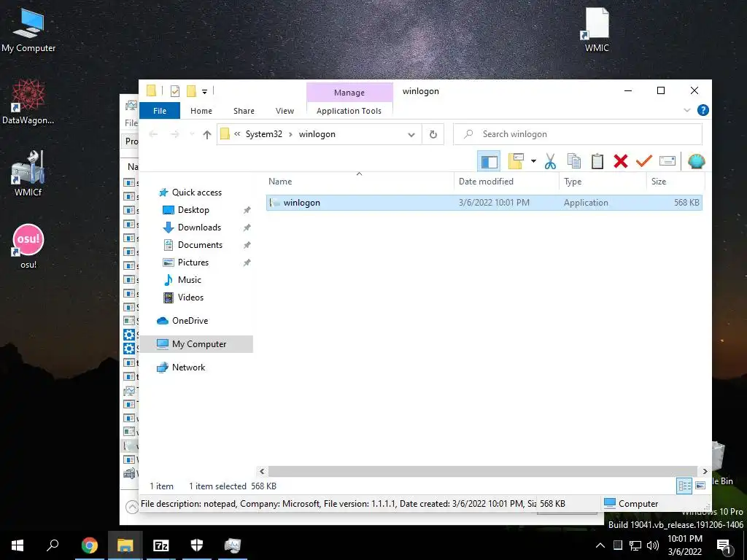This screenshot has height=560, width=747.
Task: Sort files by Name column
Action: pyautogui.click(x=280, y=182)
